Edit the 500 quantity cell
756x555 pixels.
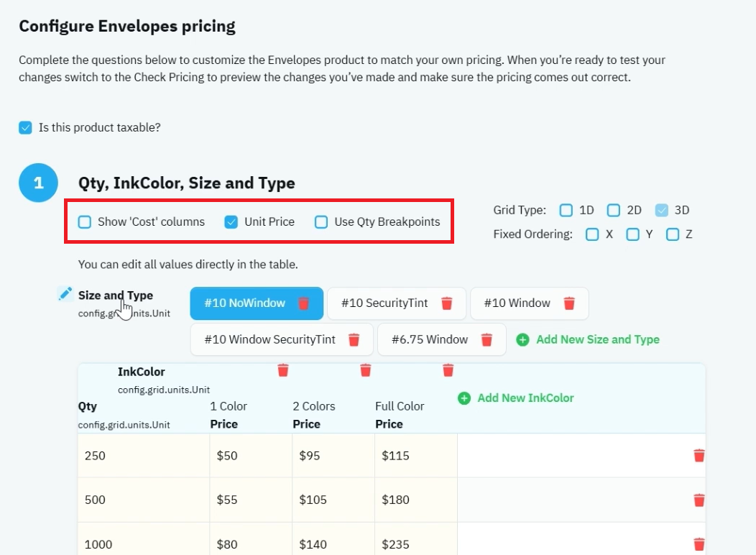(x=144, y=500)
